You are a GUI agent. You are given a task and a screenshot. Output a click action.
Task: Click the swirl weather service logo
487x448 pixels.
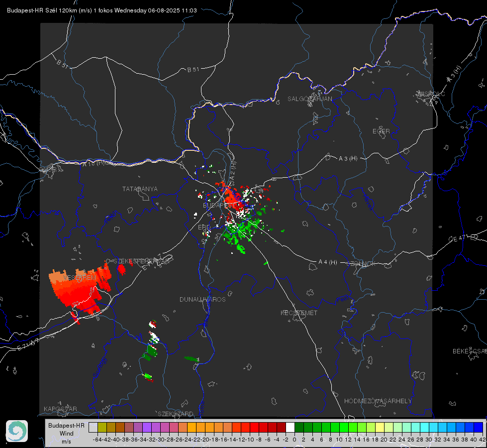[17, 431]
